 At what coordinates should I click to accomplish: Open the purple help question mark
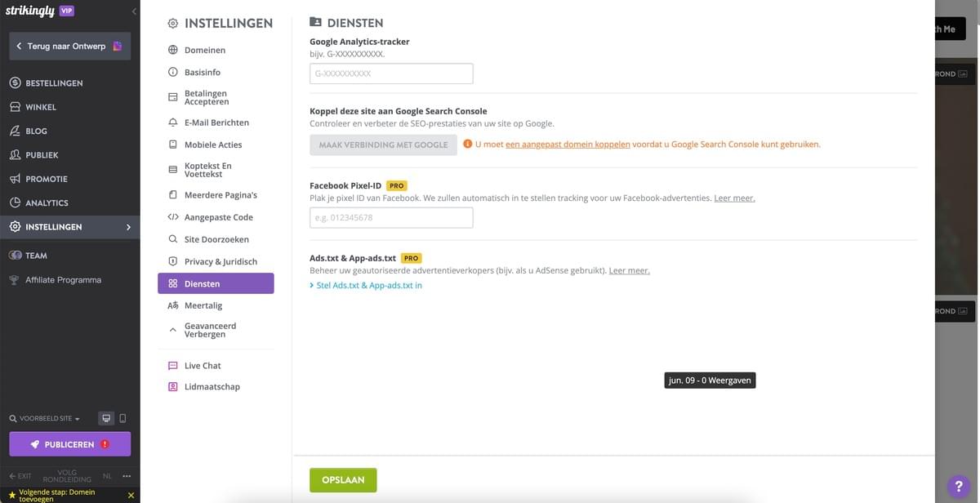pyautogui.click(x=959, y=486)
